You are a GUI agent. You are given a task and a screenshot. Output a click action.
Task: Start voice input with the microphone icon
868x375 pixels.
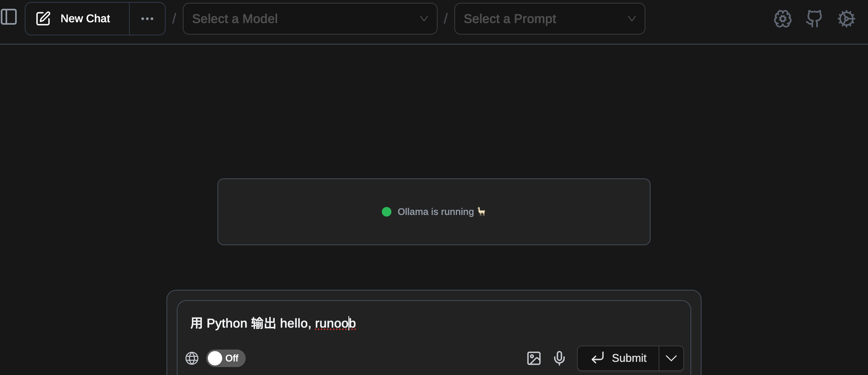559,358
